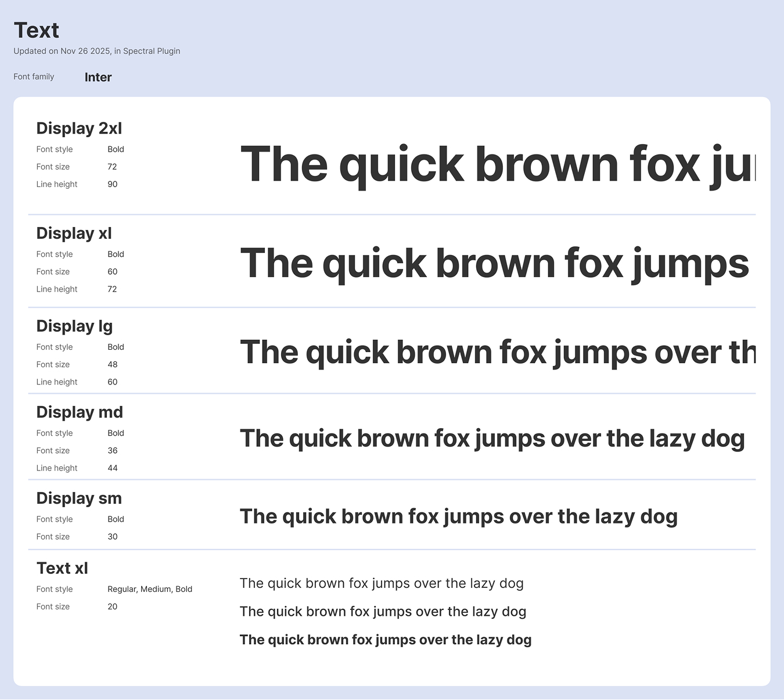This screenshot has height=700, width=784.
Task: Select the Display sm sample sentence
Action: pyautogui.click(x=458, y=516)
